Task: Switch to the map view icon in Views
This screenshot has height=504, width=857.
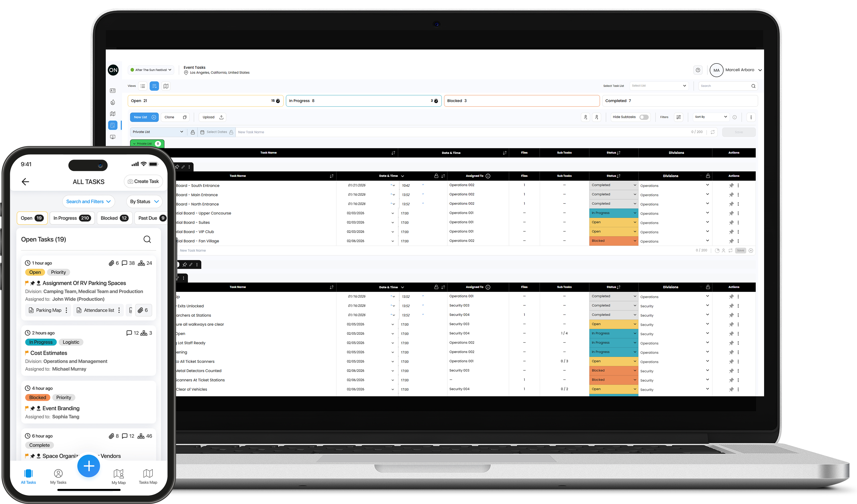Action: tap(166, 86)
